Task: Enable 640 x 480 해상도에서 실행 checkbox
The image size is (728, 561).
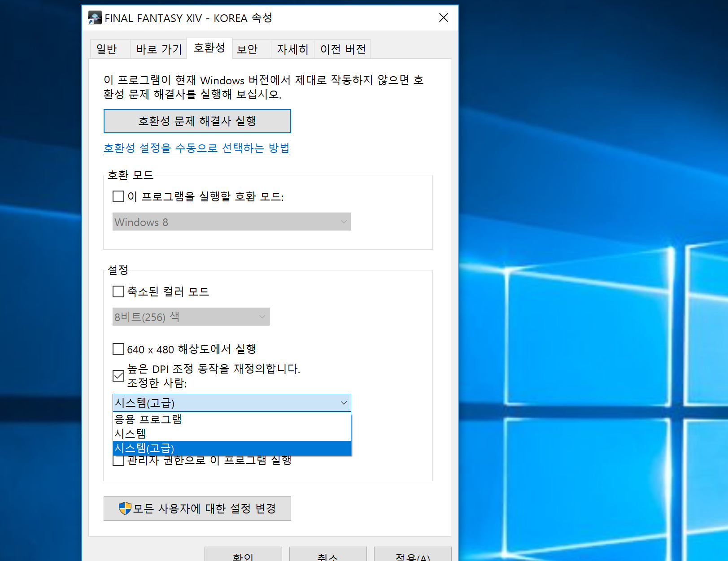Action: (118, 349)
